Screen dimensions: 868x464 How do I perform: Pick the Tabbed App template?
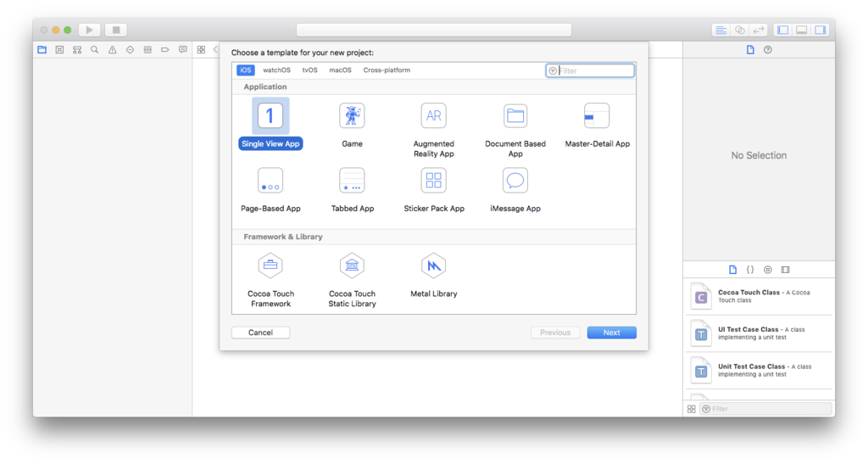pyautogui.click(x=352, y=190)
